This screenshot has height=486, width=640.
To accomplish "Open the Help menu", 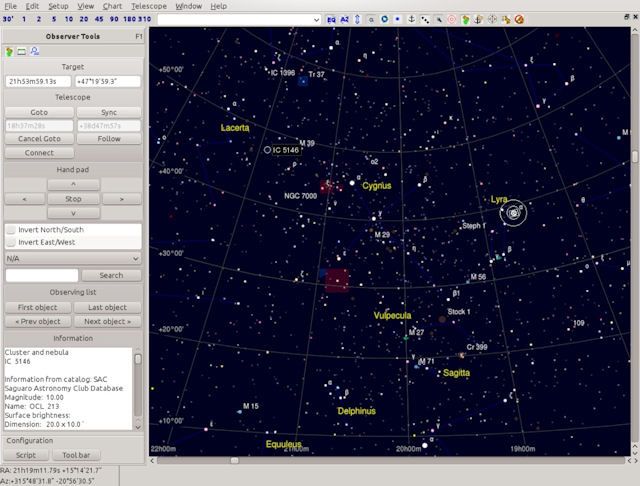I will (x=219, y=6).
